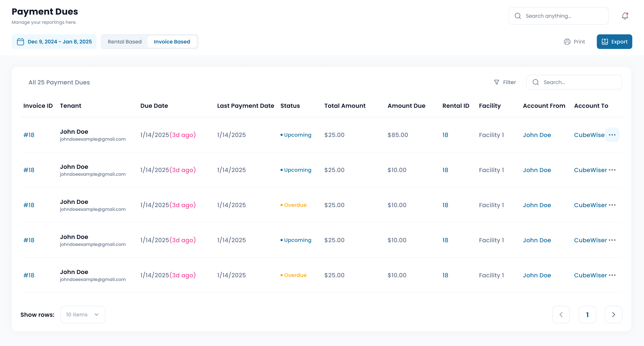Open three-dot menu on last row
Image resolution: width=644 pixels, height=346 pixels.
click(x=612, y=275)
